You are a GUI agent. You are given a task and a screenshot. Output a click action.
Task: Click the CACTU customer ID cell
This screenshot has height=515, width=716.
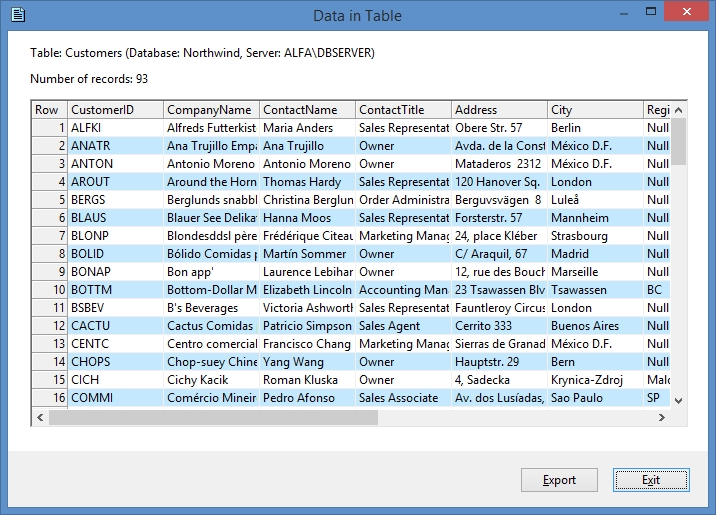115,326
